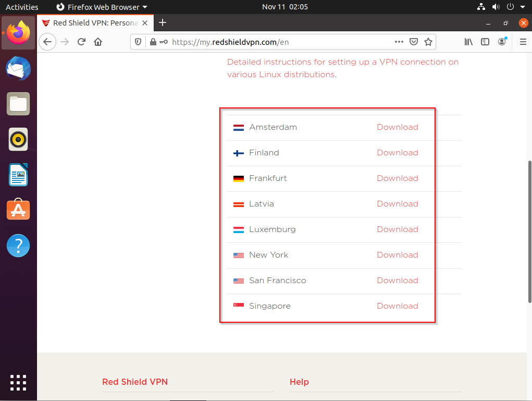Launch Thunderbird Mail from the dock

[x=18, y=69]
